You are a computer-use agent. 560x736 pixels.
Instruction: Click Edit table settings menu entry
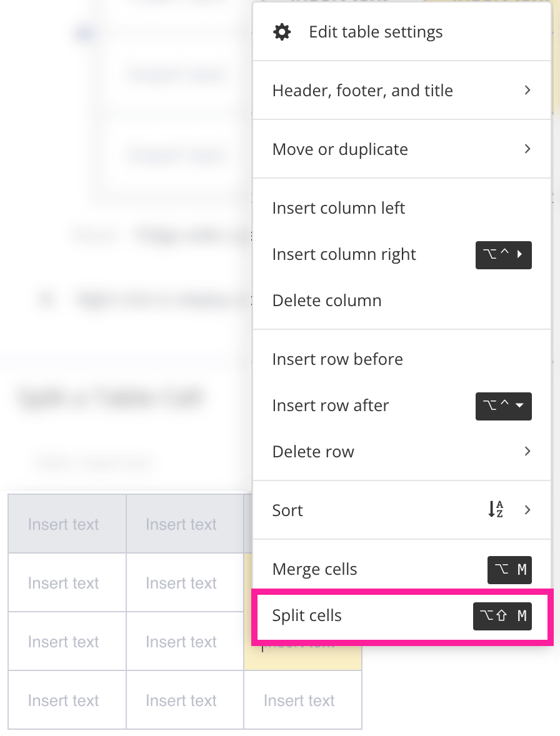[x=376, y=31]
